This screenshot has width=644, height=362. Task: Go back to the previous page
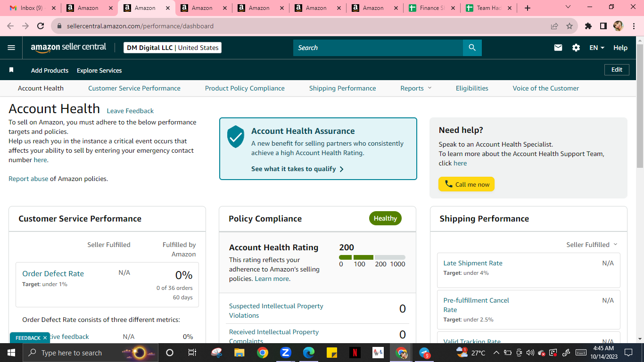pyautogui.click(x=10, y=26)
